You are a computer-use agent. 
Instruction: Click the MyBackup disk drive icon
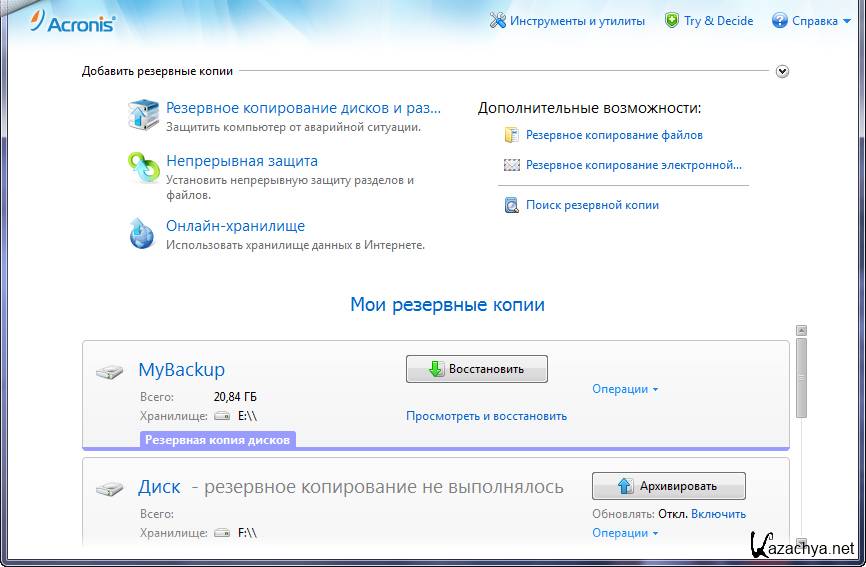110,372
